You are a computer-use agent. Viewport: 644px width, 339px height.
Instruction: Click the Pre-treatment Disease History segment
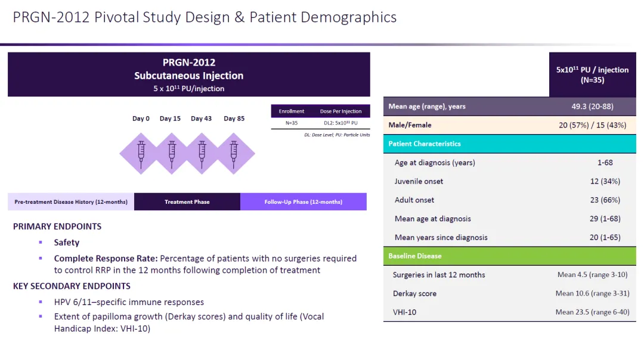coord(71,202)
